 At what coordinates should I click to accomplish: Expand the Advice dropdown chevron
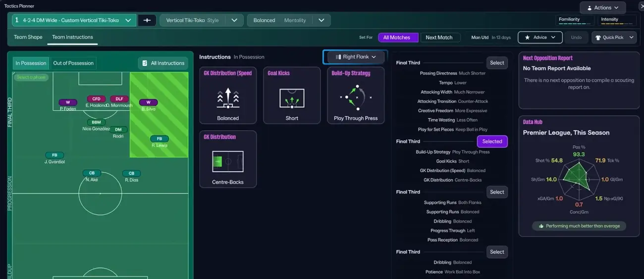coord(553,38)
